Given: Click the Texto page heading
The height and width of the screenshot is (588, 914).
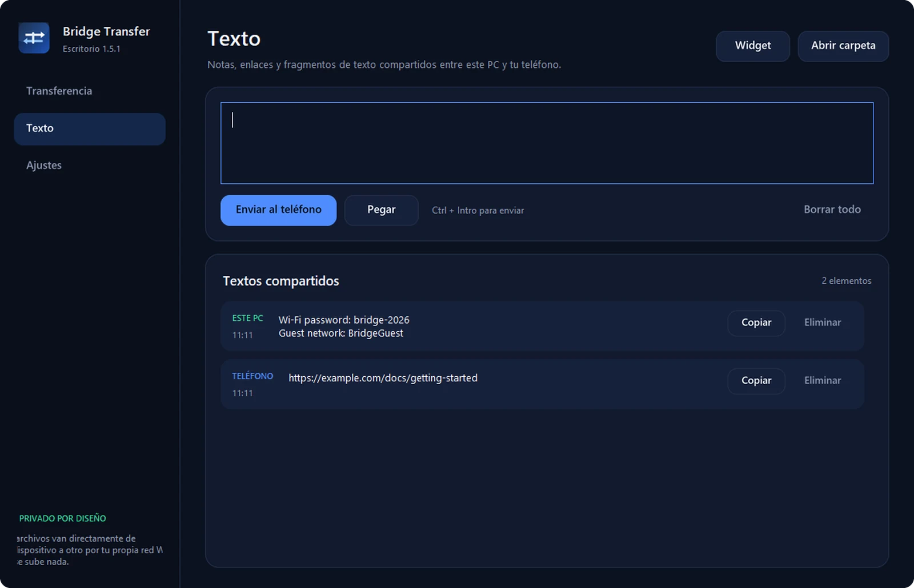Looking at the screenshot, I should [x=234, y=39].
